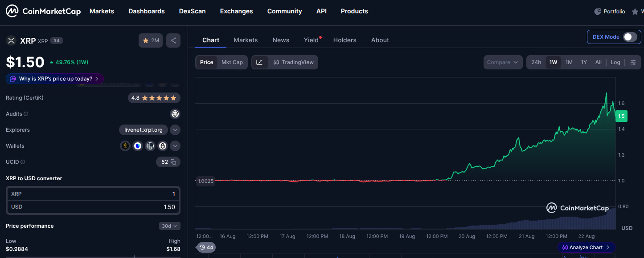Screen dimensions: 644x258
Task: Click the CoinMarketCap logo
Action: [43, 11]
